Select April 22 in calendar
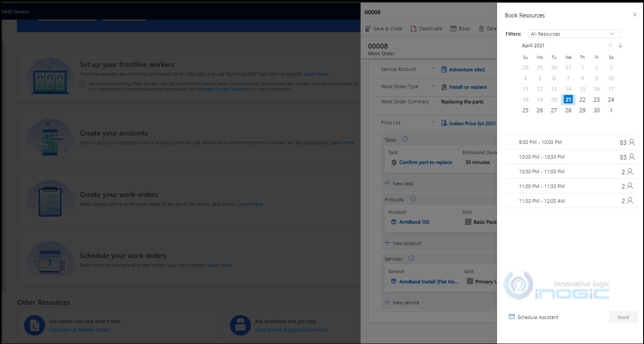This screenshot has width=644, height=344. [x=582, y=99]
